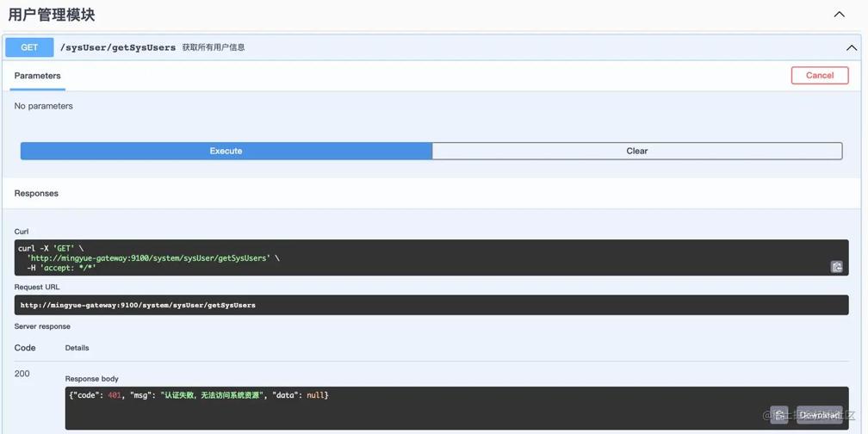
Task: Click the curl command code block
Action: 431,257
